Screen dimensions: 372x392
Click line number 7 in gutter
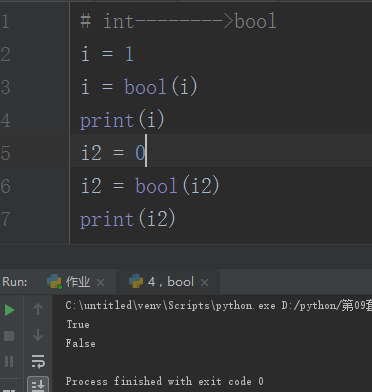[x=5, y=219]
